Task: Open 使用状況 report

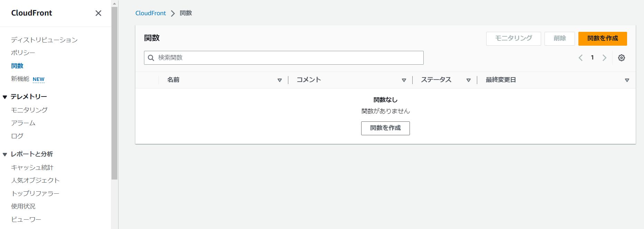Action: 23,206
